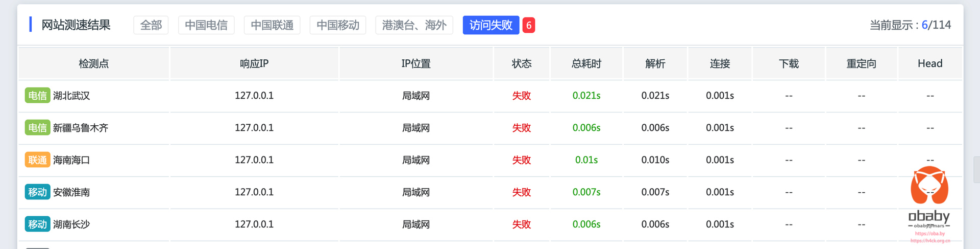Show 中国联通 results tab

pyautogui.click(x=272, y=25)
